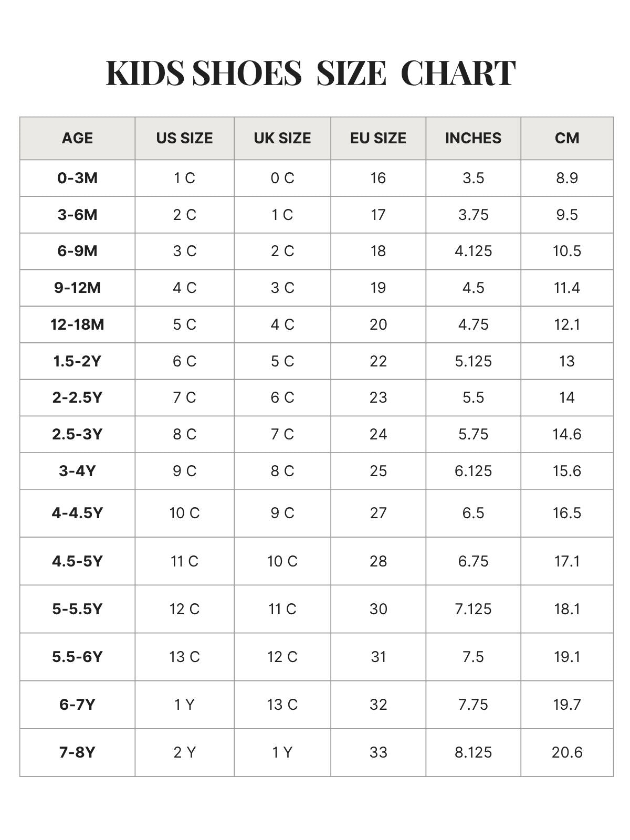
Task: Click the INCHES column header
Action: [x=473, y=138]
